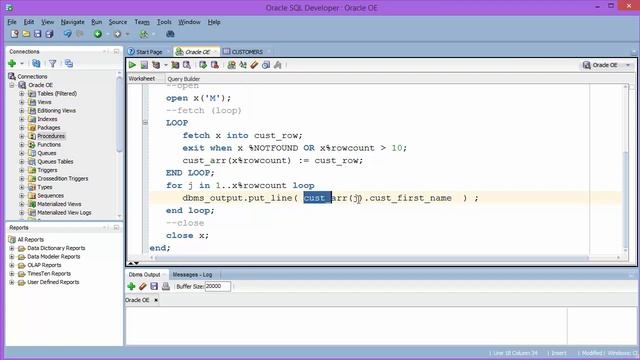Click the Buffer Size input field
Screen dimensions: 640x360
tap(218, 287)
